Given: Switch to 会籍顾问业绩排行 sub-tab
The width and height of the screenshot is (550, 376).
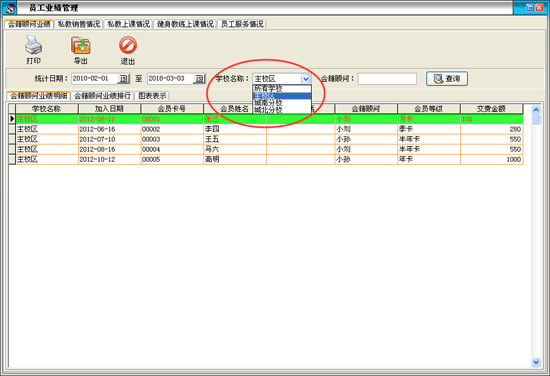Looking at the screenshot, I should click(102, 95).
